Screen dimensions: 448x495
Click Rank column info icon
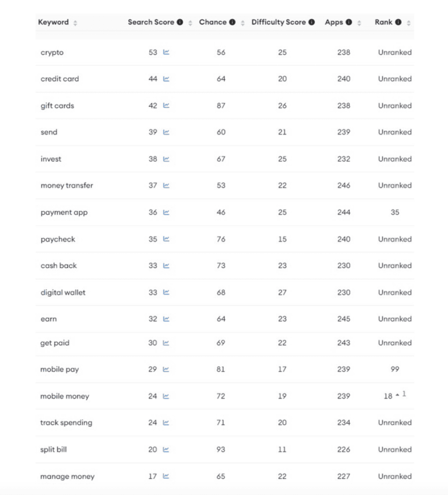(x=398, y=22)
